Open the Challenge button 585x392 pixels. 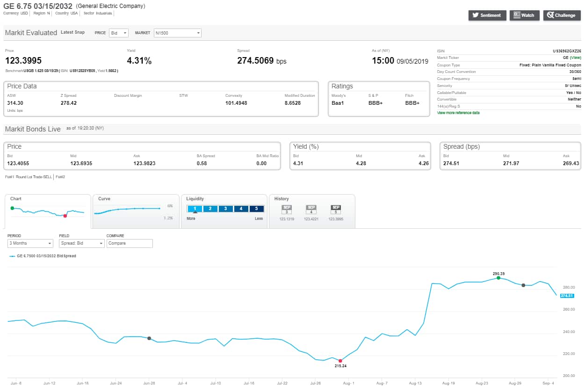click(562, 15)
